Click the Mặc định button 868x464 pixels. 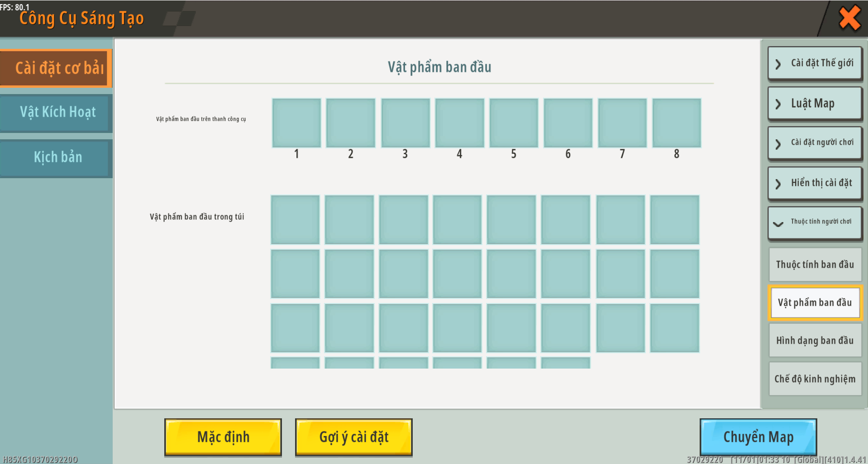click(x=223, y=437)
